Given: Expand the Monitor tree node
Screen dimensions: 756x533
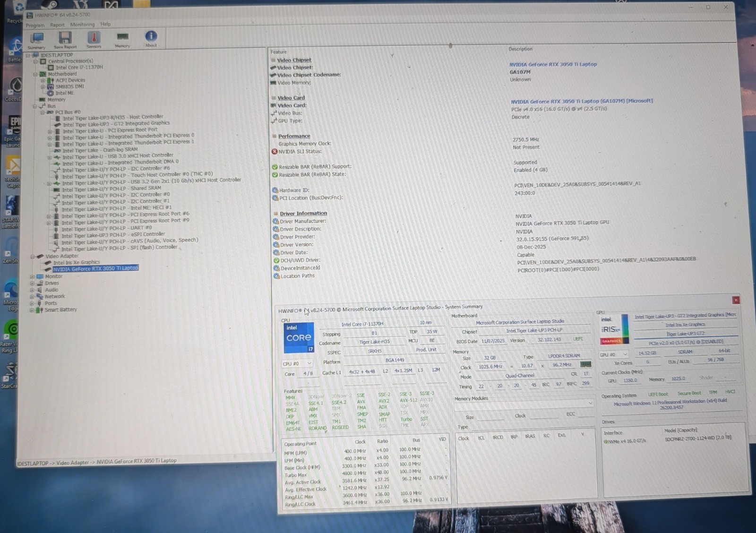Looking at the screenshot, I should point(33,277).
